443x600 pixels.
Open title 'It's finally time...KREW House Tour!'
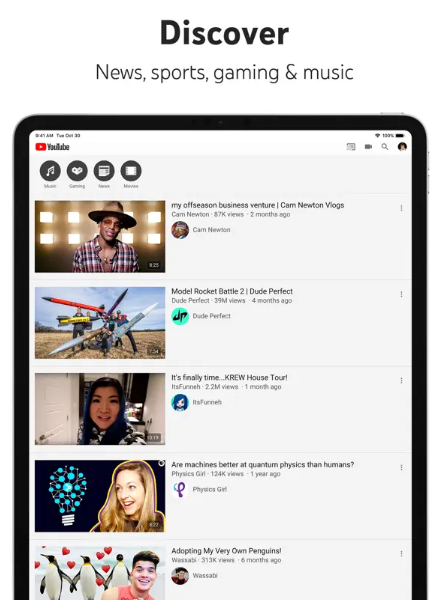click(x=229, y=377)
